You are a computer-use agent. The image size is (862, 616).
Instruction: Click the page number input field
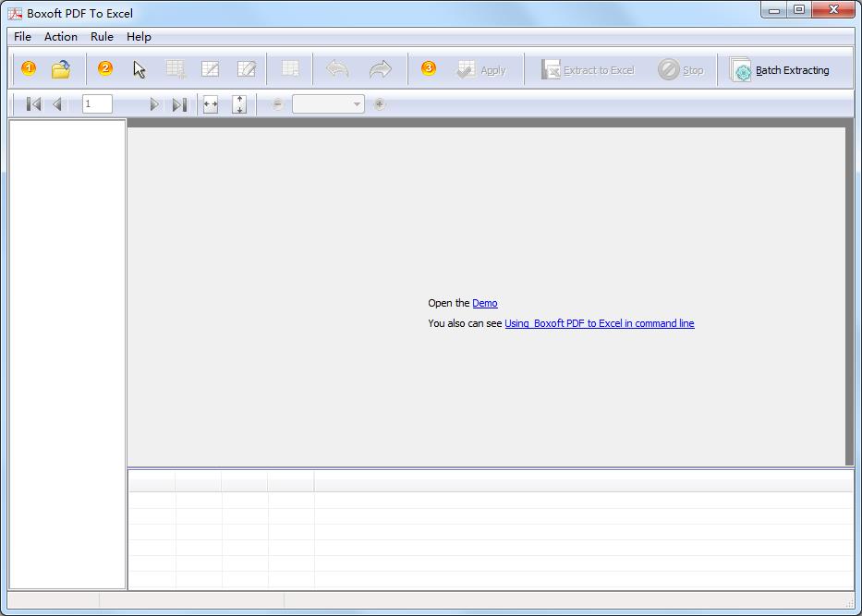pos(97,103)
